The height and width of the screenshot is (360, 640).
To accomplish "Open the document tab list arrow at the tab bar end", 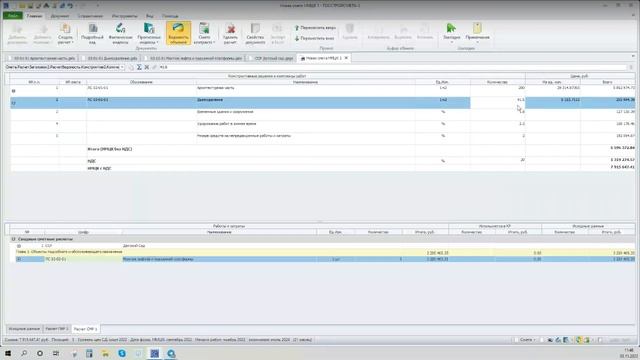I will (x=633, y=56).
